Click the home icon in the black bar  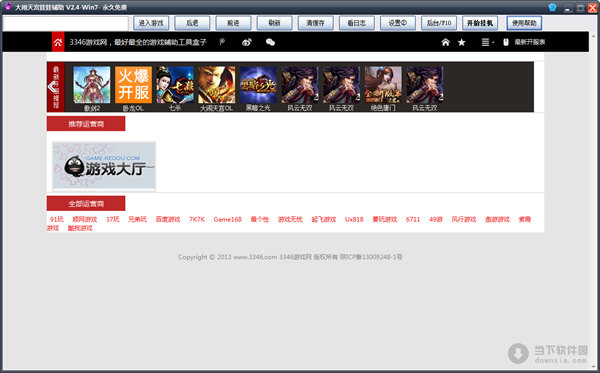(445, 42)
